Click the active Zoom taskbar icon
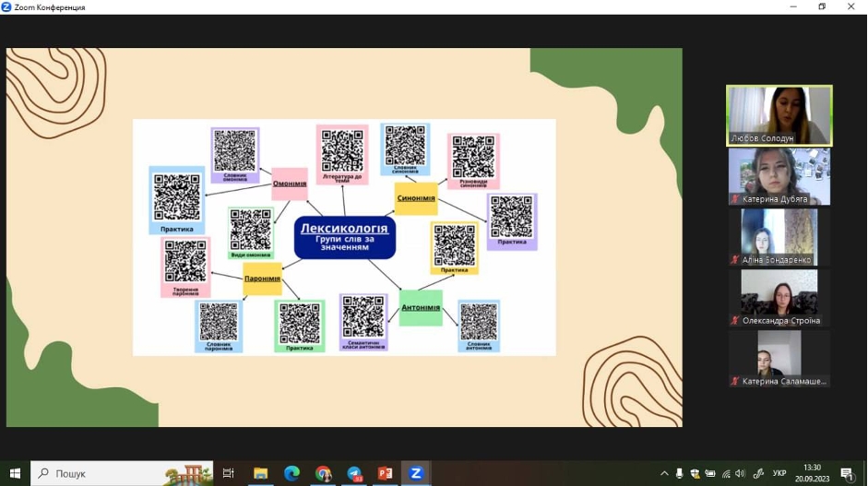Viewport: 868px width, 486px height. pos(416,473)
